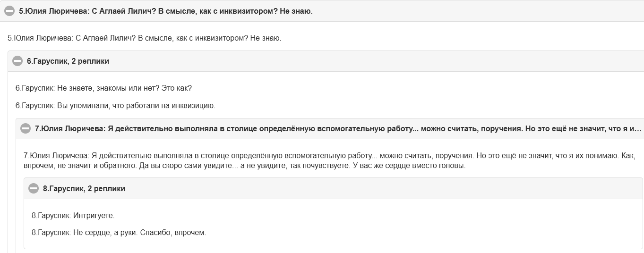Click reply 'Не знаете, знакомы или нет? Это как?'

[x=103, y=88]
